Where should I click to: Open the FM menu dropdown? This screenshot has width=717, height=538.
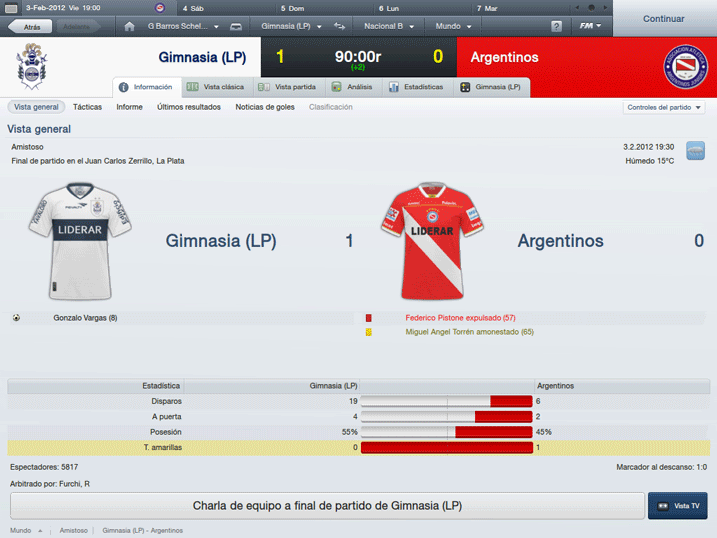click(590, 26)
